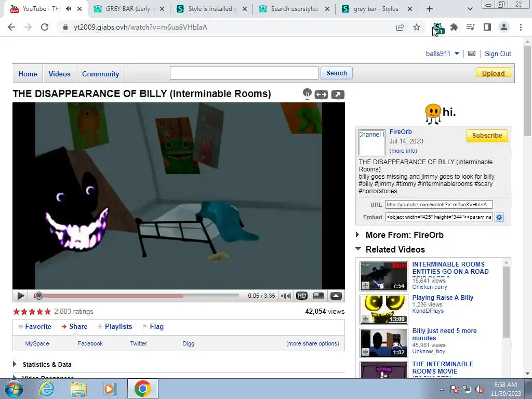Open Playing Raise A Billy thumbnail

(x=384, y=310)
